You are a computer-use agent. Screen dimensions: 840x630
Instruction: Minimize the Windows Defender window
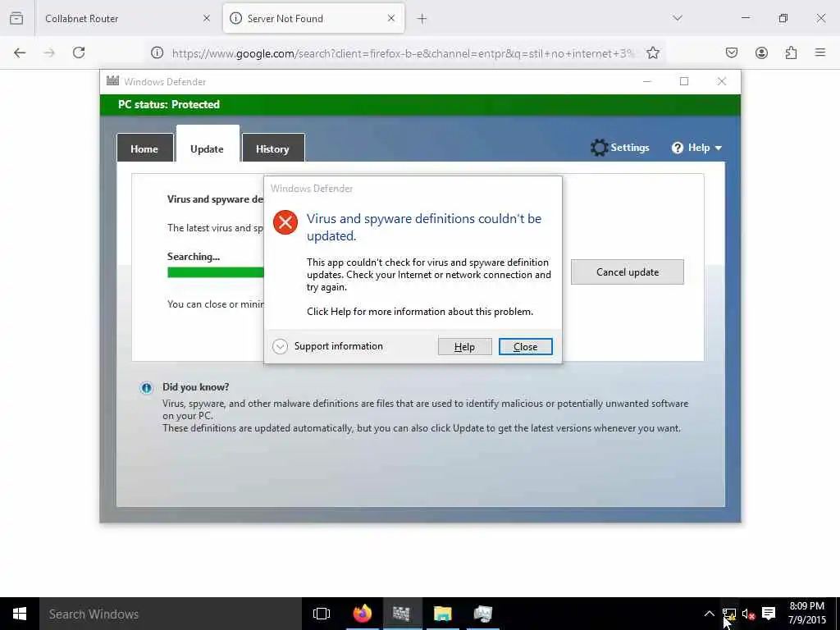click(x=647, y=81)
